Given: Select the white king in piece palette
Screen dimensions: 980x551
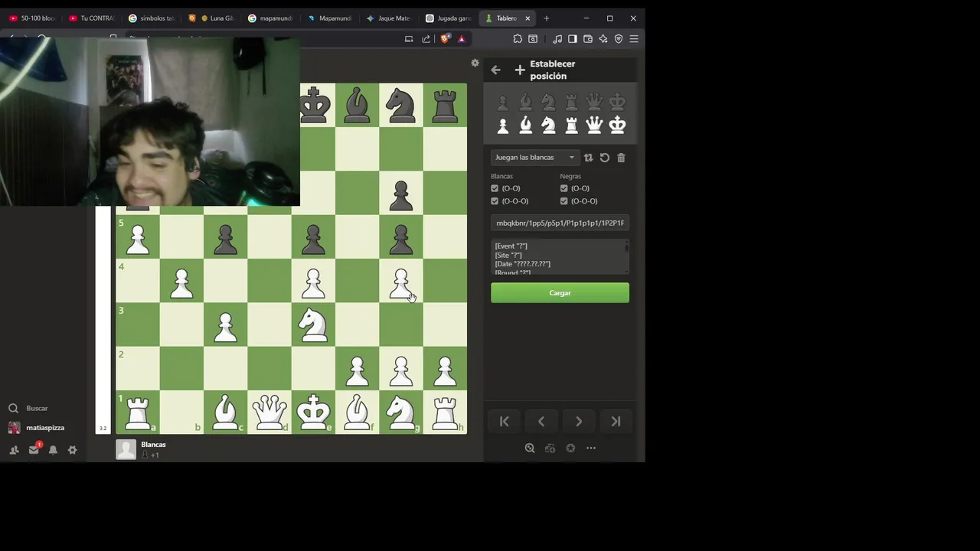Looking at the screenshot, I should [617, 125].
